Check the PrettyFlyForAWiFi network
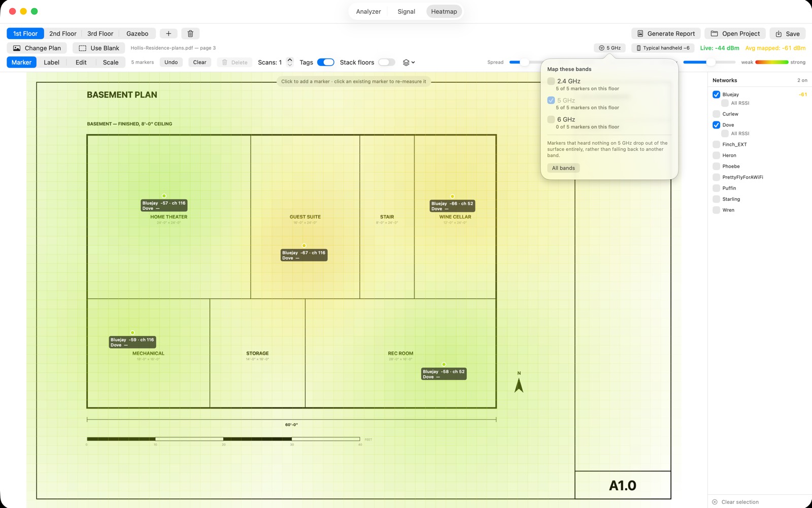812x508 pixels. [716, 177]
